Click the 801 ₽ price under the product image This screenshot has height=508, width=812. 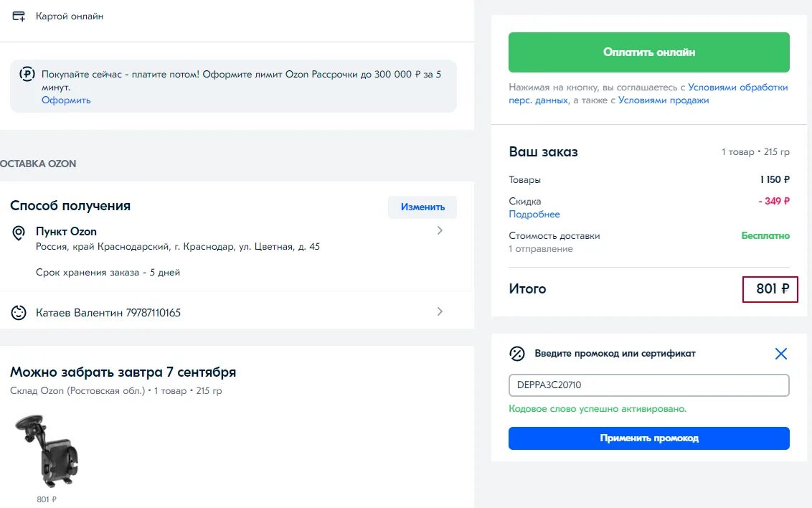(x=47, y=499)
